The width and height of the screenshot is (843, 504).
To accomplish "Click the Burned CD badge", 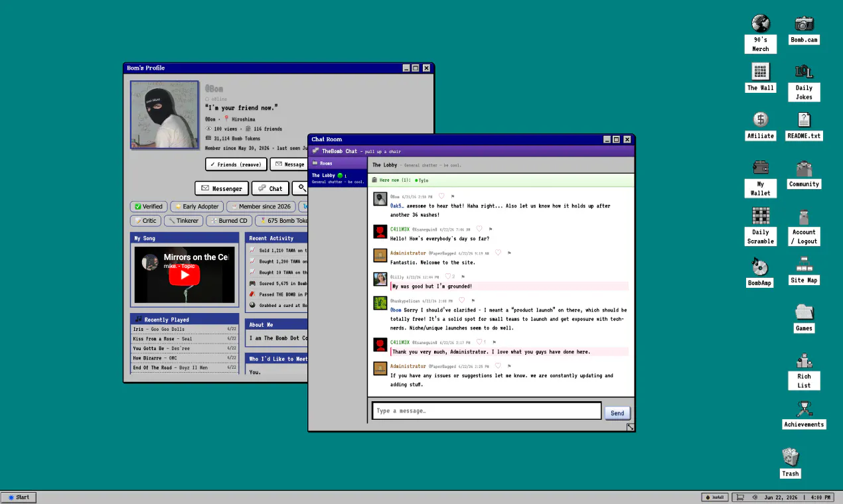I will pyautogui.click(x=229, y=221).
